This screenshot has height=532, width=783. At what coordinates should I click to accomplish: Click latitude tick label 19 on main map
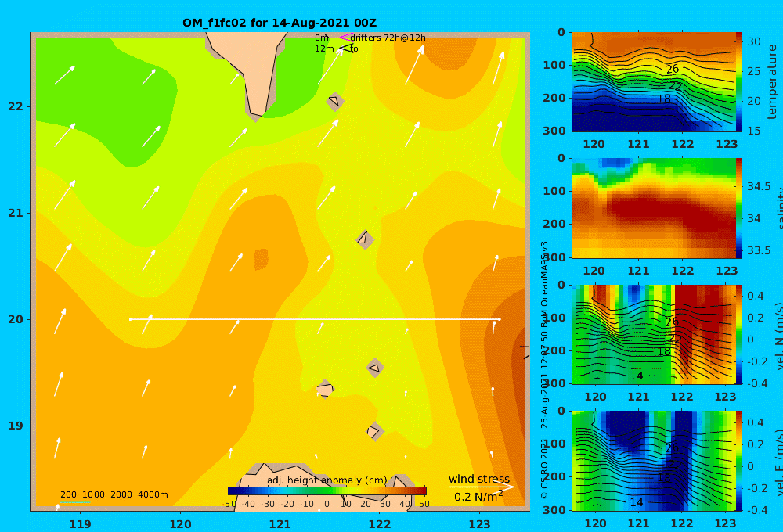[x=16, y=426]
